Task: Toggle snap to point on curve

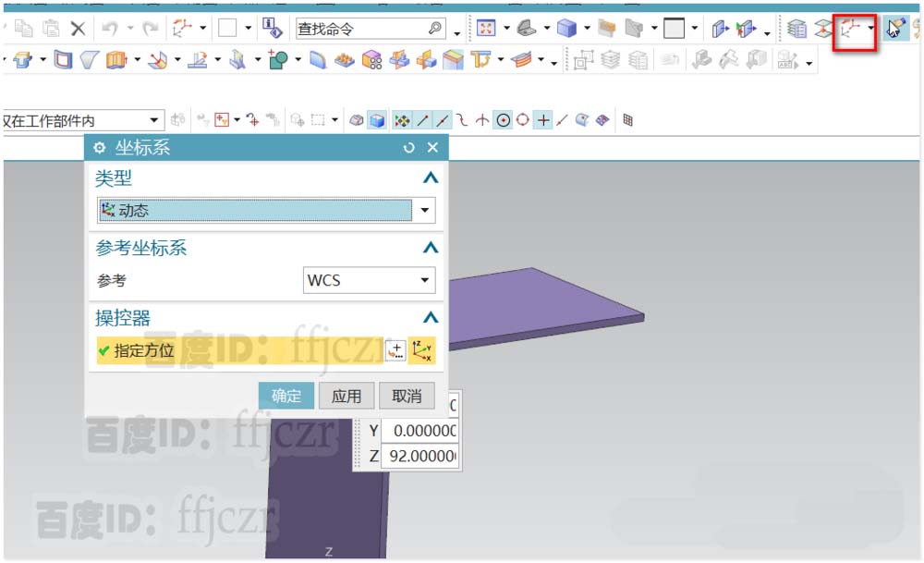Action: point(562,120)
